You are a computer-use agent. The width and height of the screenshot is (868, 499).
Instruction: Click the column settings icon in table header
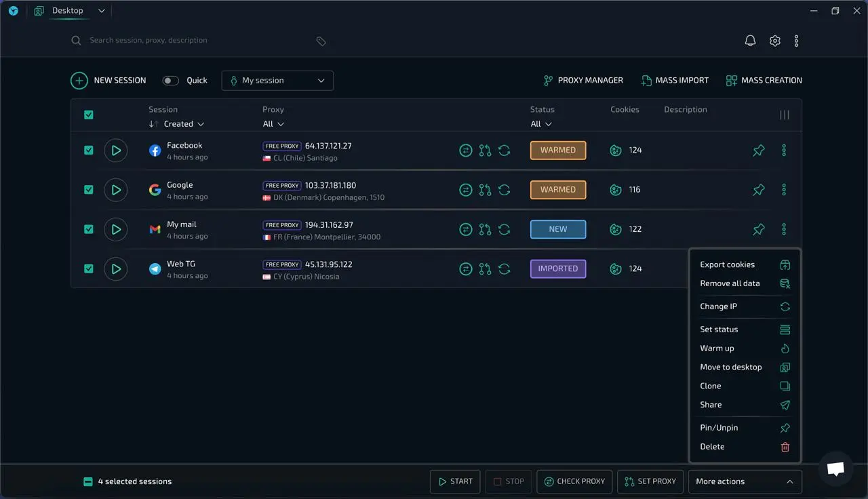point(784,115)
